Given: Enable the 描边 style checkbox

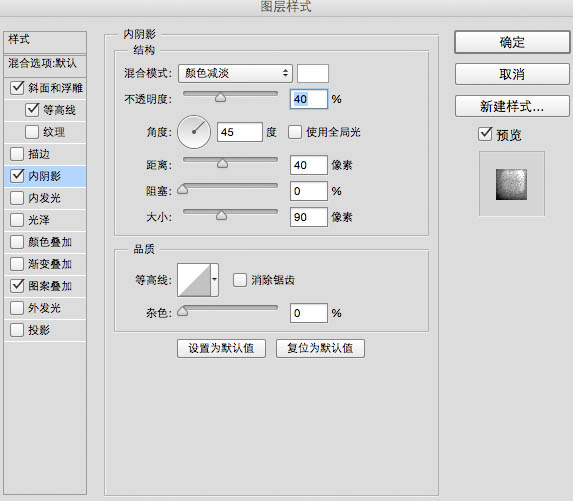Looking at the screenshot, I should coord(17,154).
